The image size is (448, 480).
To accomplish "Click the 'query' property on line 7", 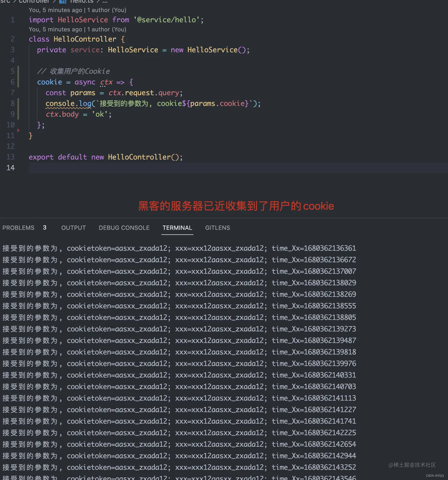I will [169, 93].
